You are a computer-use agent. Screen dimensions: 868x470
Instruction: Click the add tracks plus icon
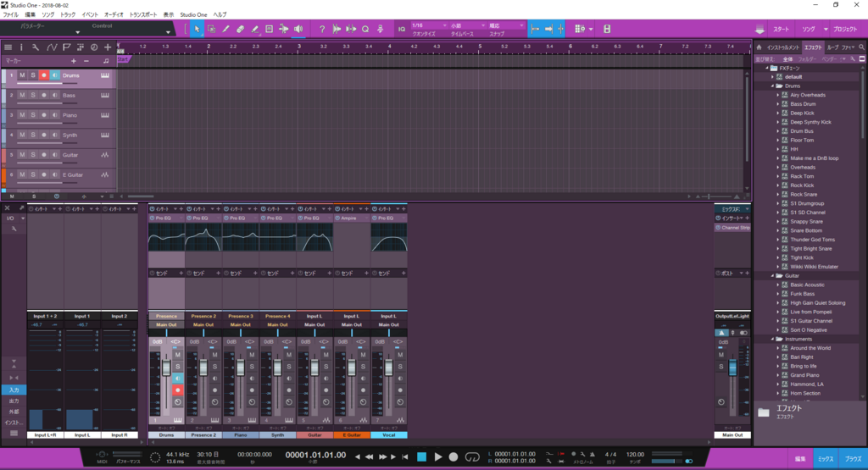tap(108, 47)
